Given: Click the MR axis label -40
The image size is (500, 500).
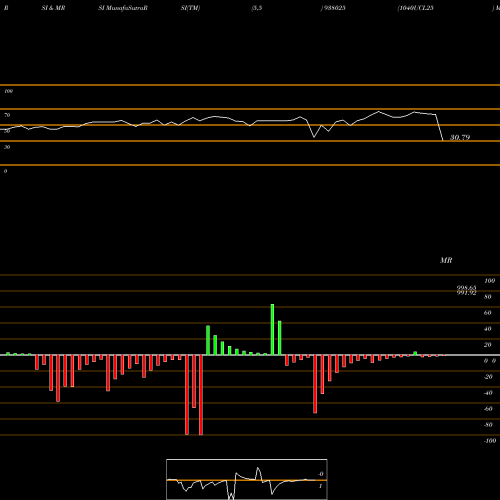Looking at the screenshot, I should (x=488, y=393).
